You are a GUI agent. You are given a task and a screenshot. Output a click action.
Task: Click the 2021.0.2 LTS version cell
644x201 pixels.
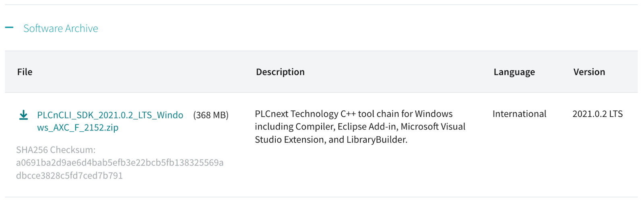(x=597, y=114)
